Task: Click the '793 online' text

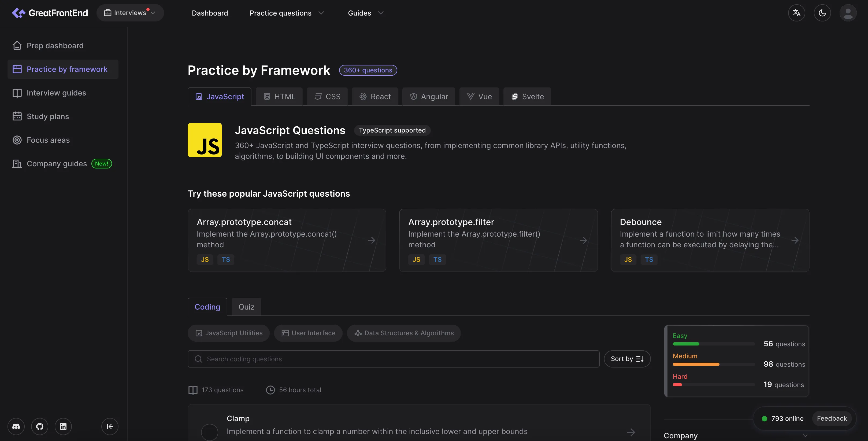Action: (x=787, y=418)
